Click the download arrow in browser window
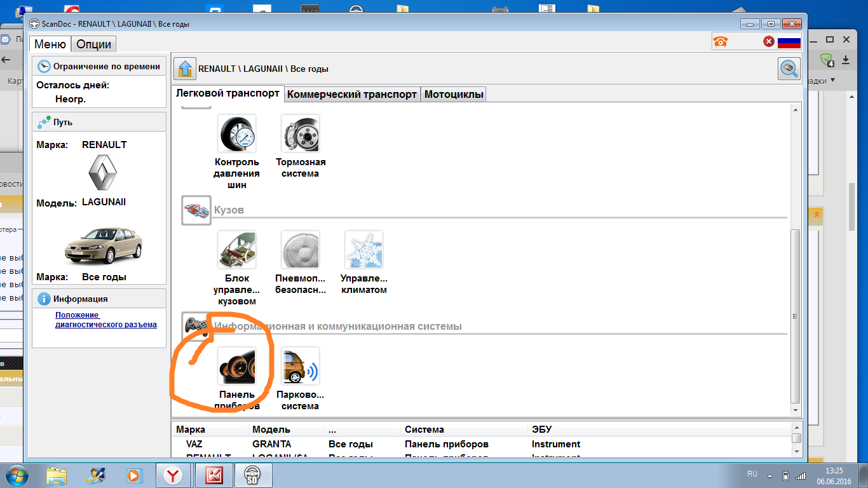Image resolution: width=868 pixels, height=488 pixels. 846,60
